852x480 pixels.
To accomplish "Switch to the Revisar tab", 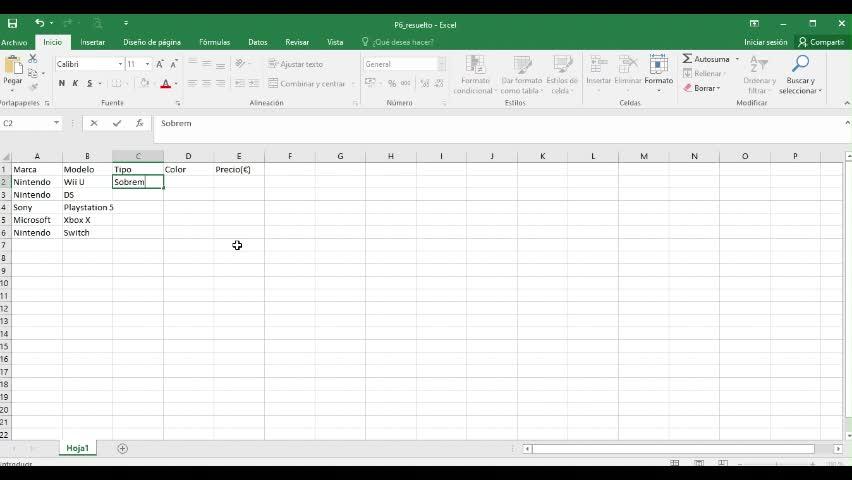I will [x=297, y=42].
